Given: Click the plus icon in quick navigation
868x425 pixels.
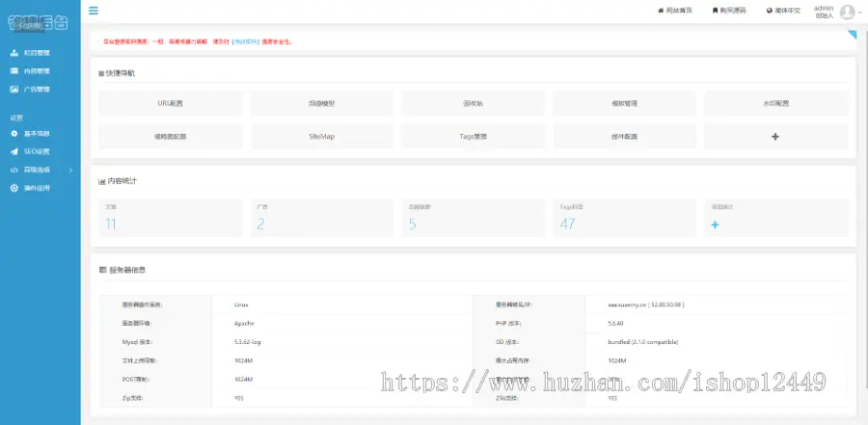Looking at the screenshot, I should coord(775,136).
